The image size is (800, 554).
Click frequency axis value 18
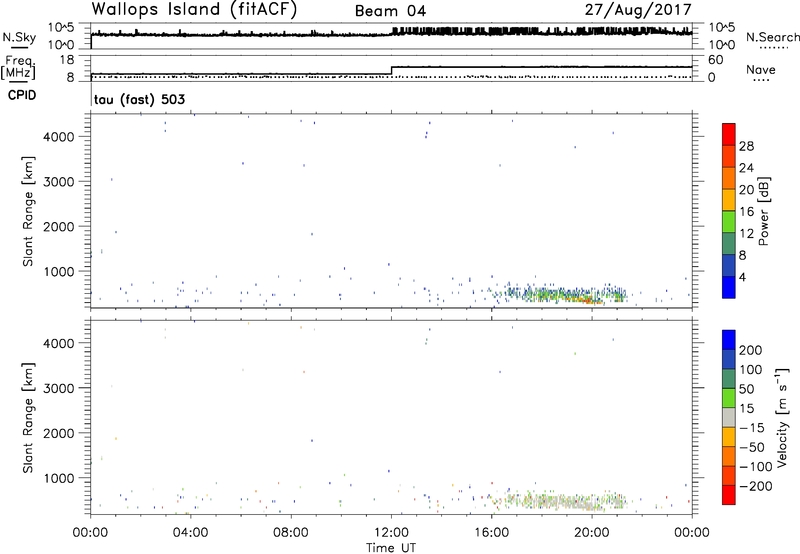coord(67,60)
